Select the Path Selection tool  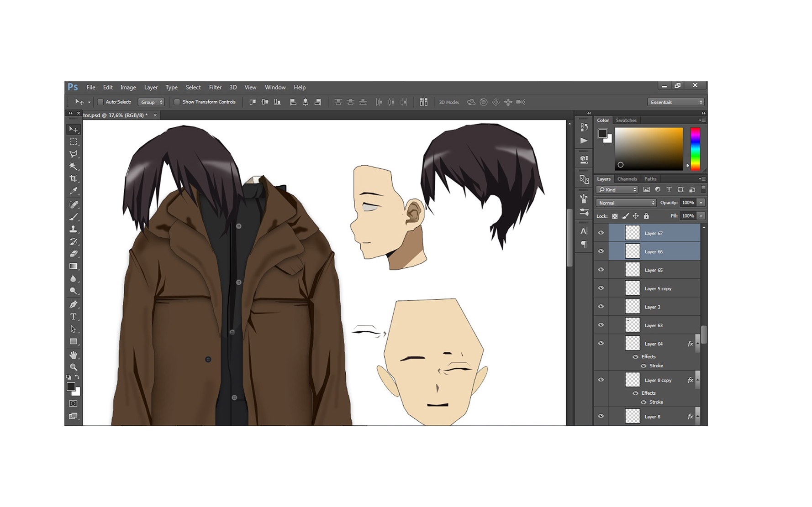point(74,329)
